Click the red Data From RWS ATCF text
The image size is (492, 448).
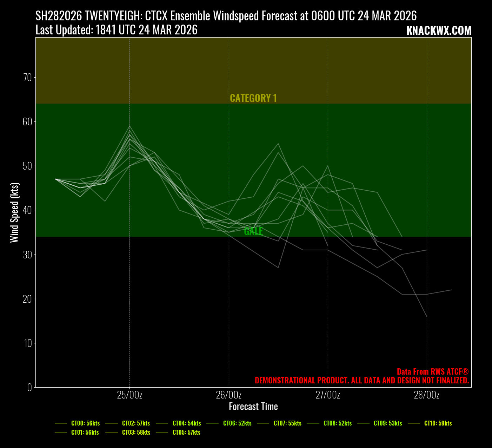pyautogui.click(x=432, y=372)
